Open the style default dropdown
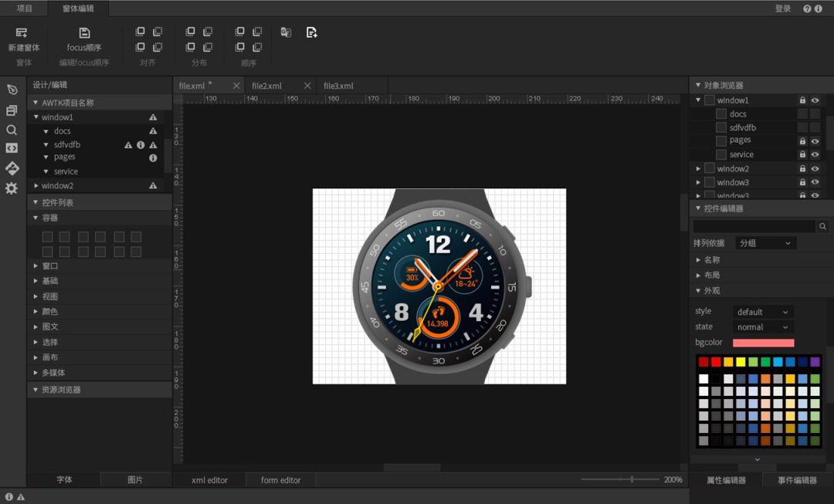This screenshot has width=834, height=504. 763,312
